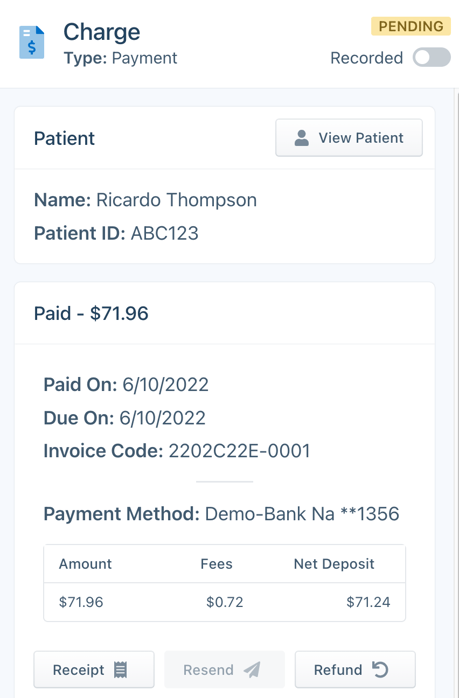This screenshot has height=698, width=459.
Task: Click the Amount column header
Action: click(x=85, y=564)
